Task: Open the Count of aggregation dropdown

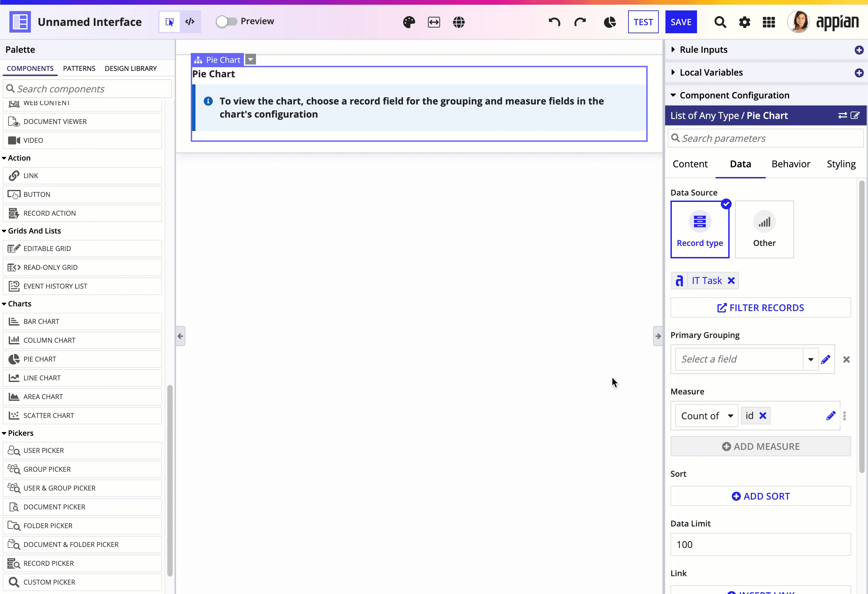Action: (x=706, y=416)
